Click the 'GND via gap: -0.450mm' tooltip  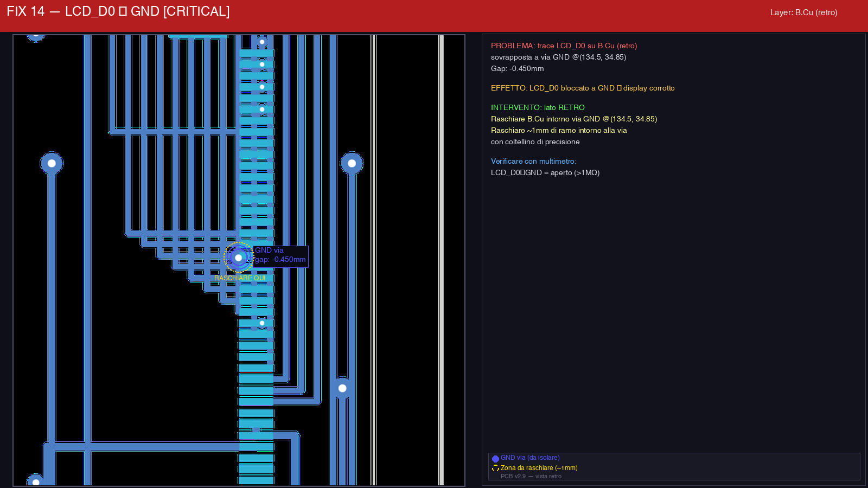point(280,255)
